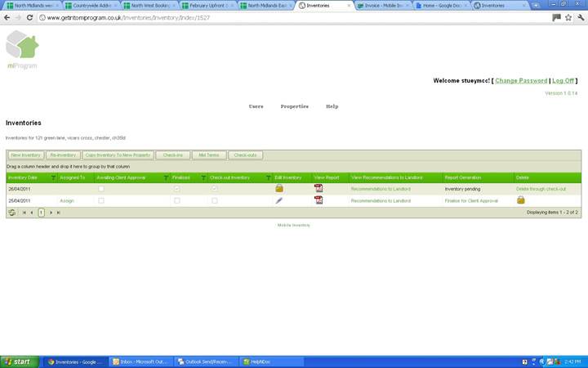Click the New Inventory button
The image size is (588, 368).
(26, 155)
